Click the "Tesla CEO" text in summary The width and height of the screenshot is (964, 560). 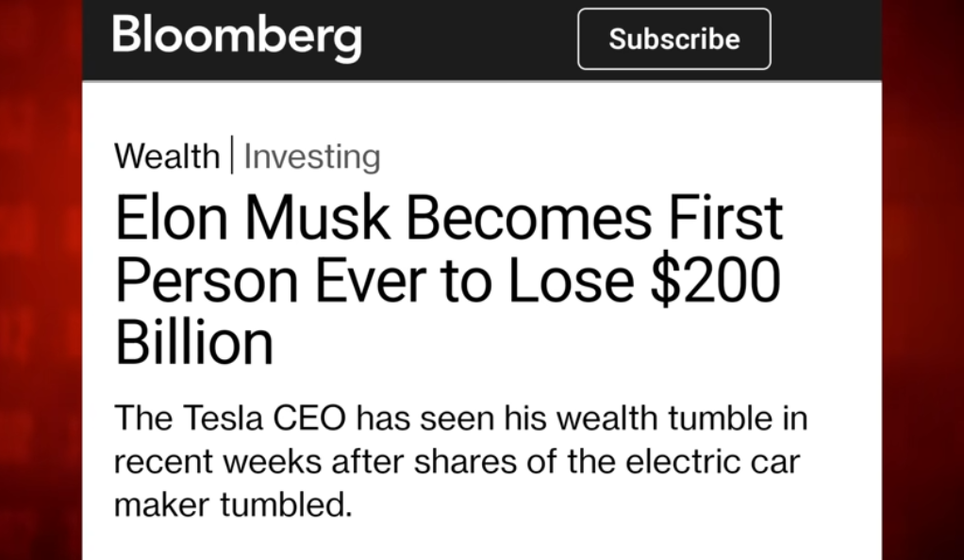point(264,418)
